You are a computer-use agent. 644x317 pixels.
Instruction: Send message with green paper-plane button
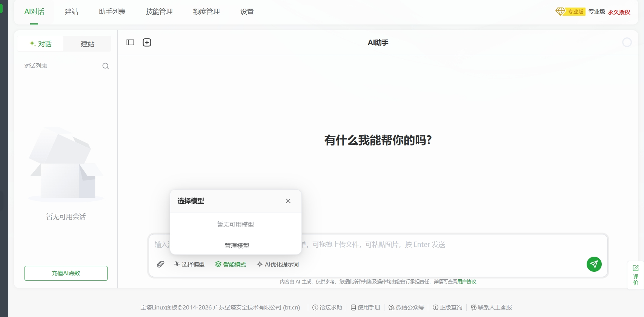click(594, 264)
